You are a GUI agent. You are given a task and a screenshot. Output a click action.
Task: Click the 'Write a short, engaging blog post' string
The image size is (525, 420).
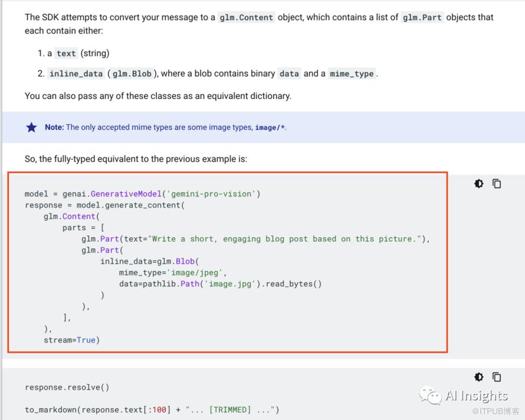(284, 239)
